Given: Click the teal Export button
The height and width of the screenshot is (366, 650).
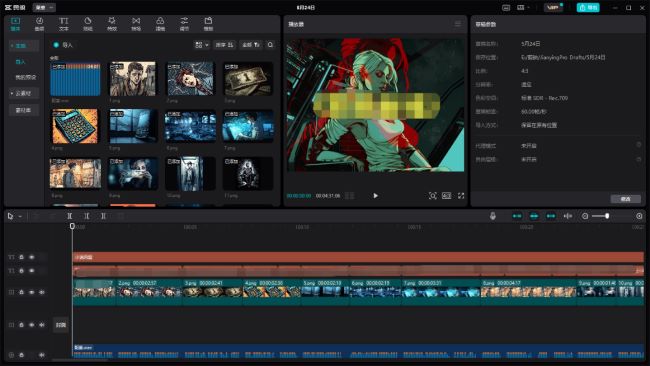Looking at the screenshot, I should point(588,7).
